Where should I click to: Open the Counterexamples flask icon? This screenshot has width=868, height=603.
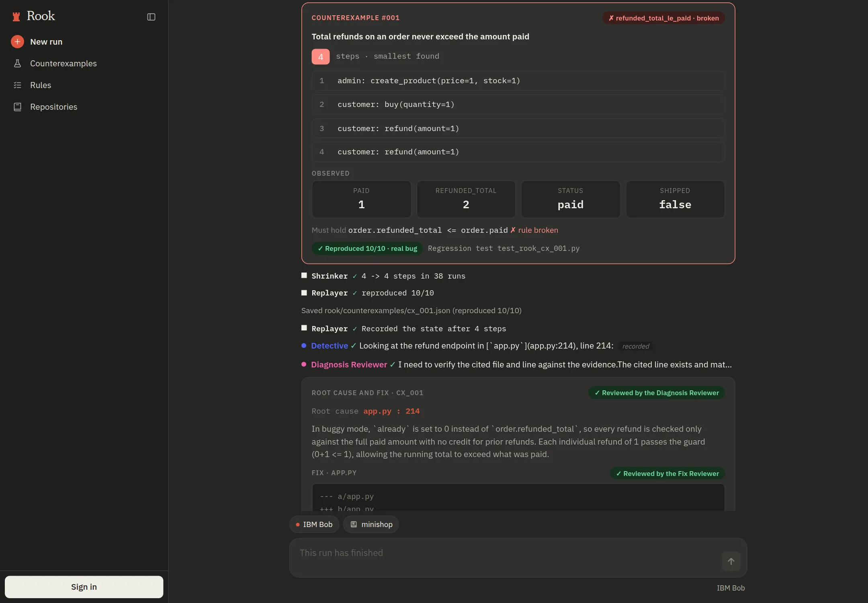pyautogui.click(x=17, y=64)
